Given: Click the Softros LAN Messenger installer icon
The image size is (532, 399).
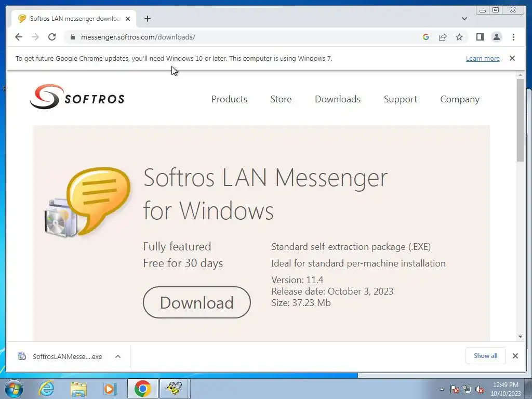Looking at the screenshot, I should click(87, 202).
